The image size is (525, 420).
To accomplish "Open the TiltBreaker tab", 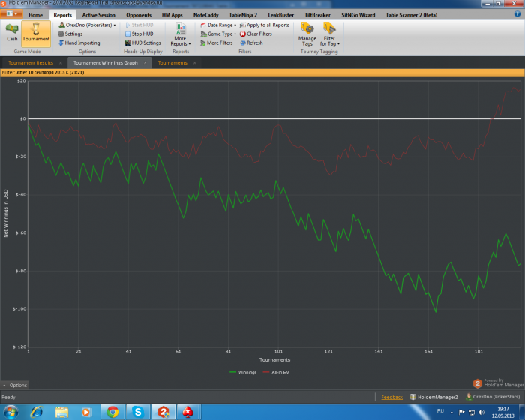I will pos(317,15).
